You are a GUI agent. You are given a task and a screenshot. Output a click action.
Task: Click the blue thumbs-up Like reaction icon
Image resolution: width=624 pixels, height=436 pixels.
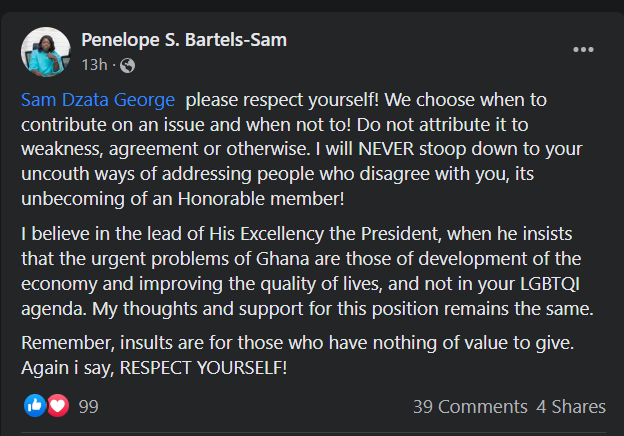pos(36,406)
